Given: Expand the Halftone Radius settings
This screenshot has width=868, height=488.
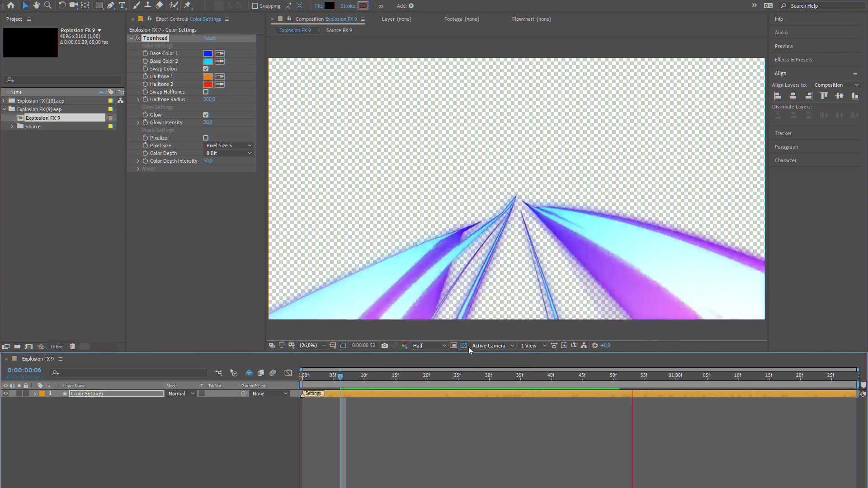Looking at the screenshot, I should pyautogui.click(x=138, y=99).
